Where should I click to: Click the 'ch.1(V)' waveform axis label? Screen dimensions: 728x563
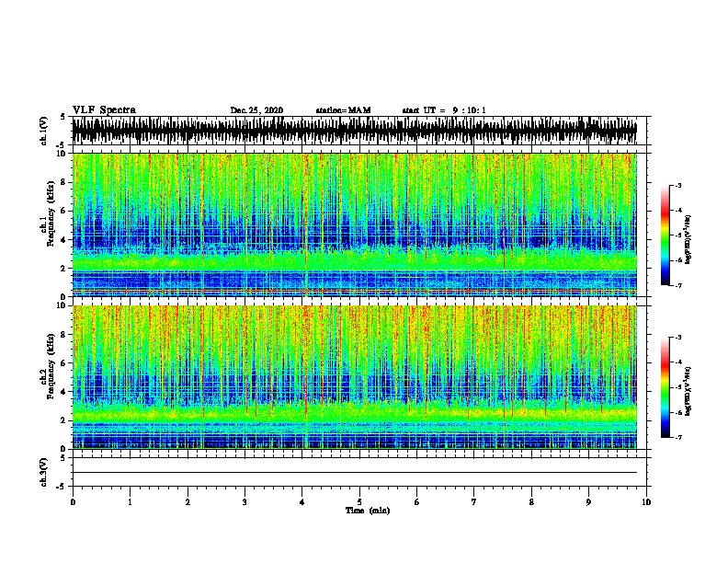[x=43, y=131]
